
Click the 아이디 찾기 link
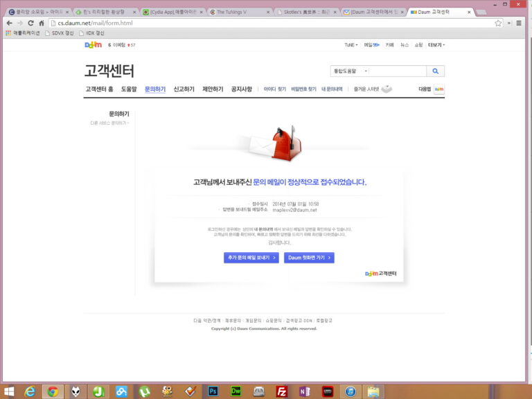tap(275, 89)
